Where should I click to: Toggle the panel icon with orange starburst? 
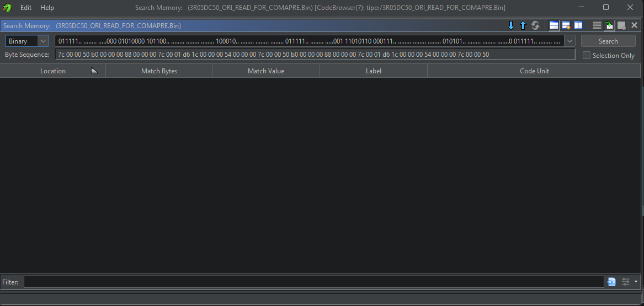click(x=566, y=25)
